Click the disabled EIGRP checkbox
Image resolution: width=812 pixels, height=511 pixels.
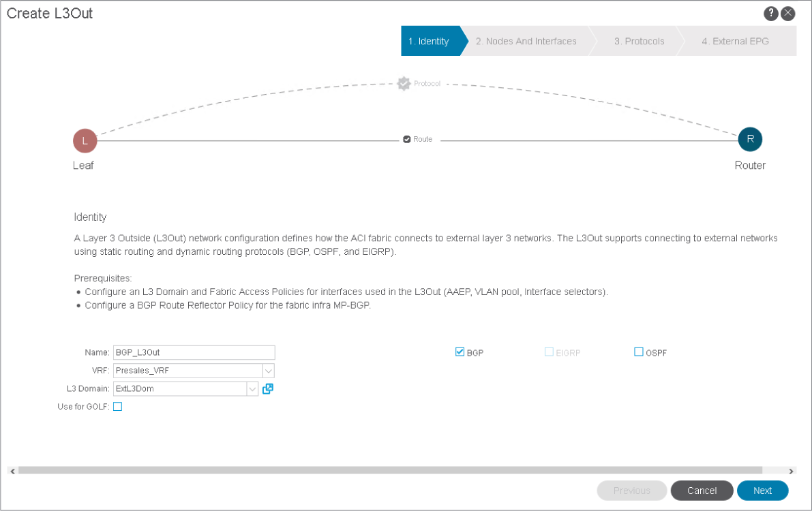(x=549, y=352)
